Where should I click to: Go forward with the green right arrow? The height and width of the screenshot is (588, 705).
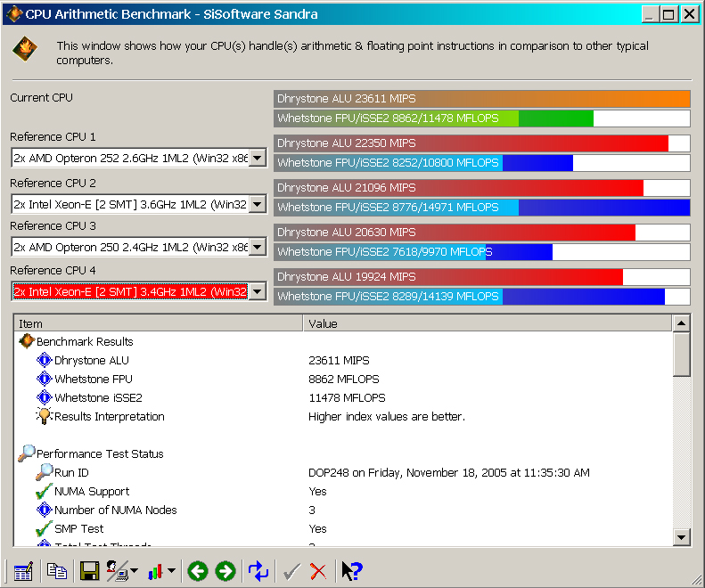coord(225,571)
